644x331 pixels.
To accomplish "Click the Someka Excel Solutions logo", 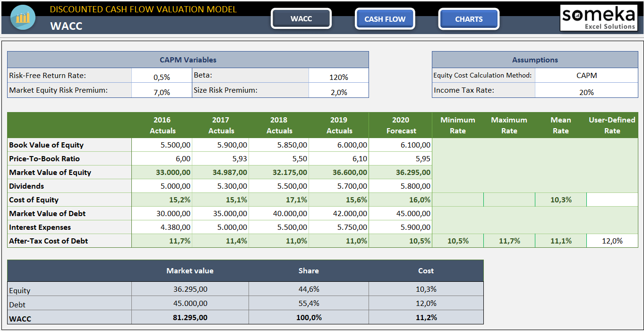I will click(x=599, y=17).
